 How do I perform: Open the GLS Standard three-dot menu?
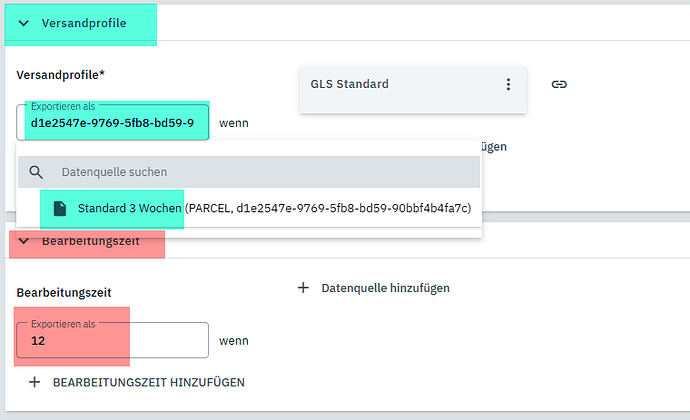[508, 84]
